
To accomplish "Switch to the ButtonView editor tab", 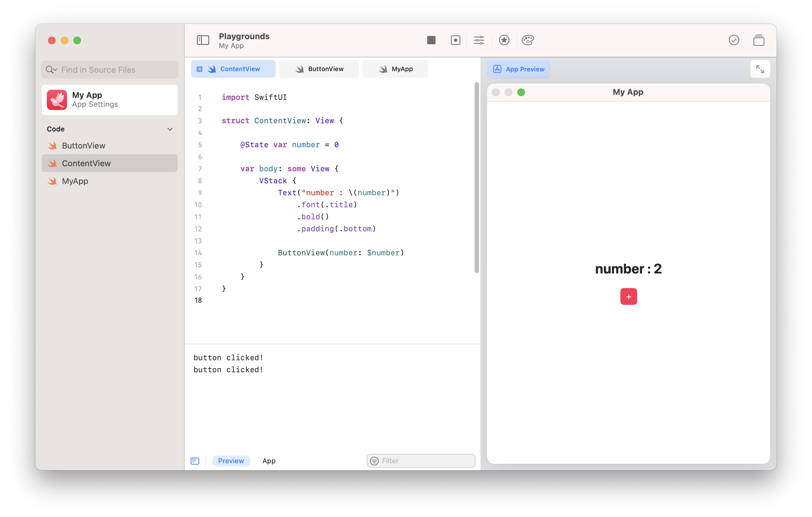I will 319,69.
